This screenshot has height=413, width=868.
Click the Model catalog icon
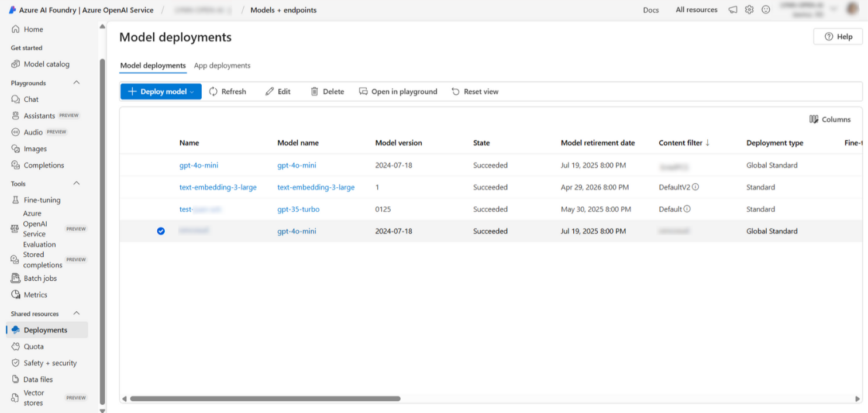pyautogui.click(x=16, y=64)
